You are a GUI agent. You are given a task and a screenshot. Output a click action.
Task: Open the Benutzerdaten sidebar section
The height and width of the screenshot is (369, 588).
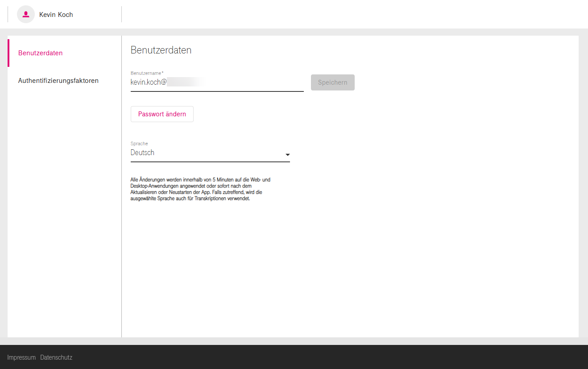point(41,53)
